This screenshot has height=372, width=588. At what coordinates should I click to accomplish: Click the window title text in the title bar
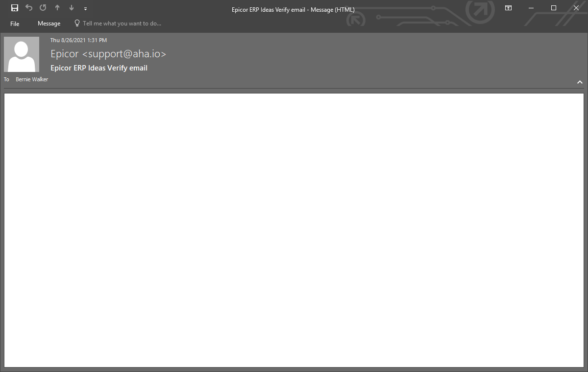[293, 9]
